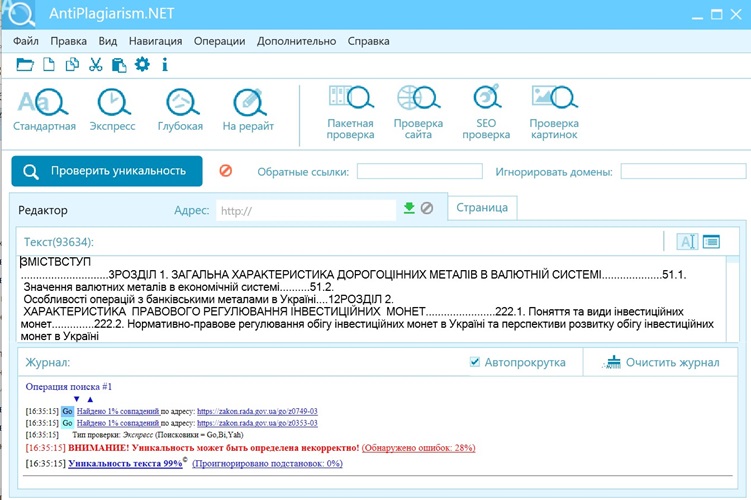This screenshot has width=751, height=500.
Task: Stop the check with the red cancel icon
Action: (x=226, y=170)
